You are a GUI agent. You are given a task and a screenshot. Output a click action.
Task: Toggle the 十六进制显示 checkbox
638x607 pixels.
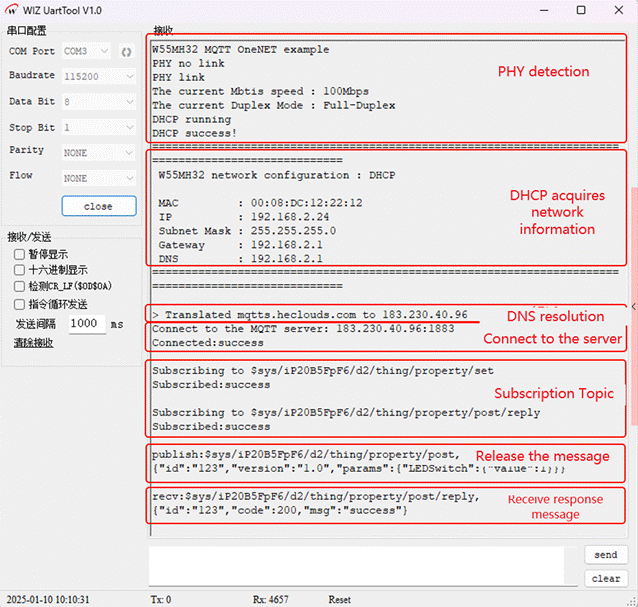[x=19, y=270]
